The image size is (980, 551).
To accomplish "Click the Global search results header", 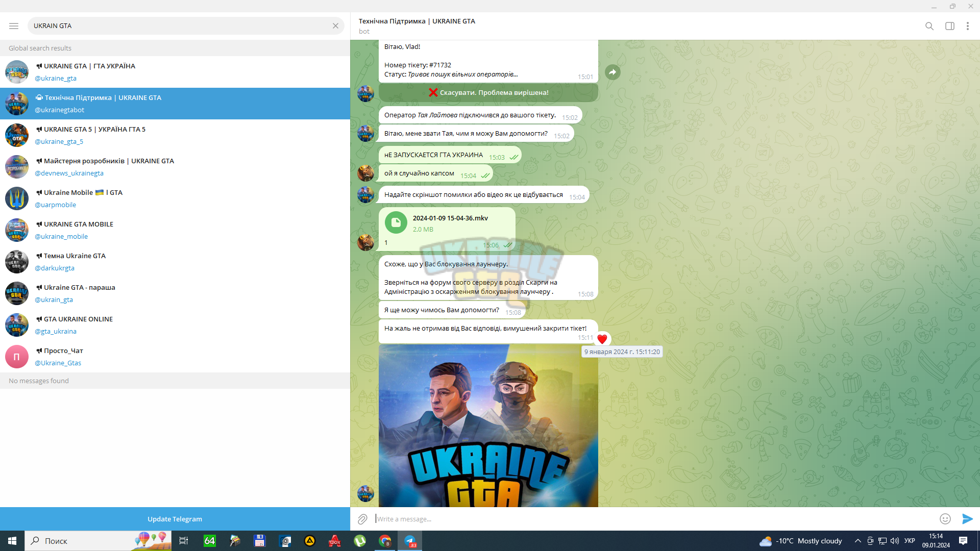I will [x=175, y=48].
